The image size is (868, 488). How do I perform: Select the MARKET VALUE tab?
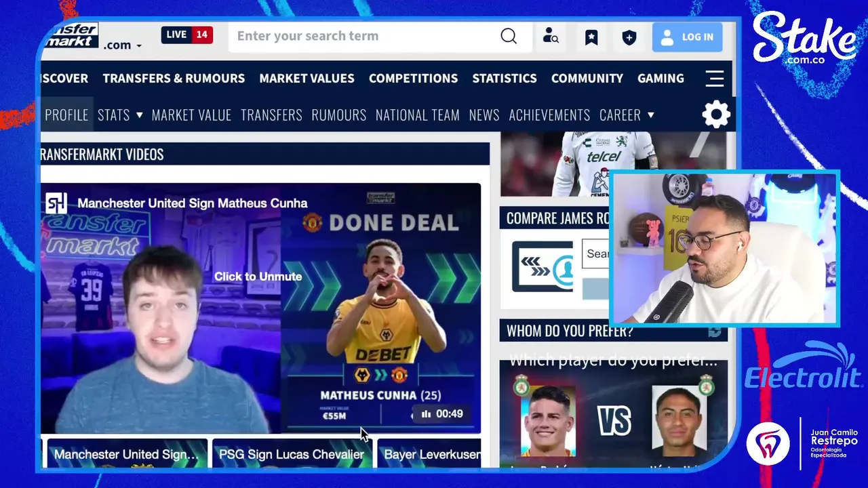point(191,115)
